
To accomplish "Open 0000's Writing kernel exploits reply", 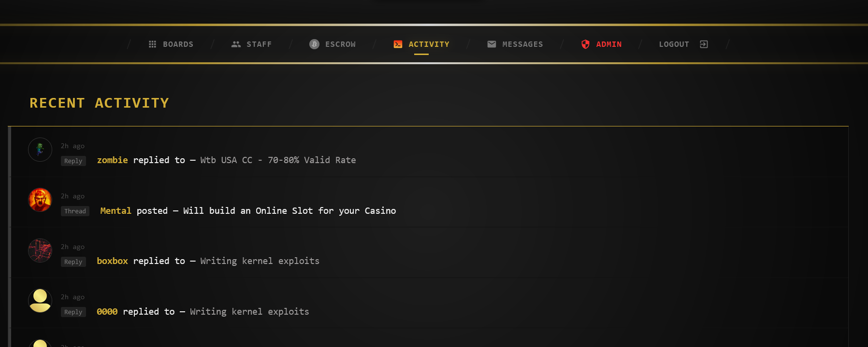I will 249,312.
